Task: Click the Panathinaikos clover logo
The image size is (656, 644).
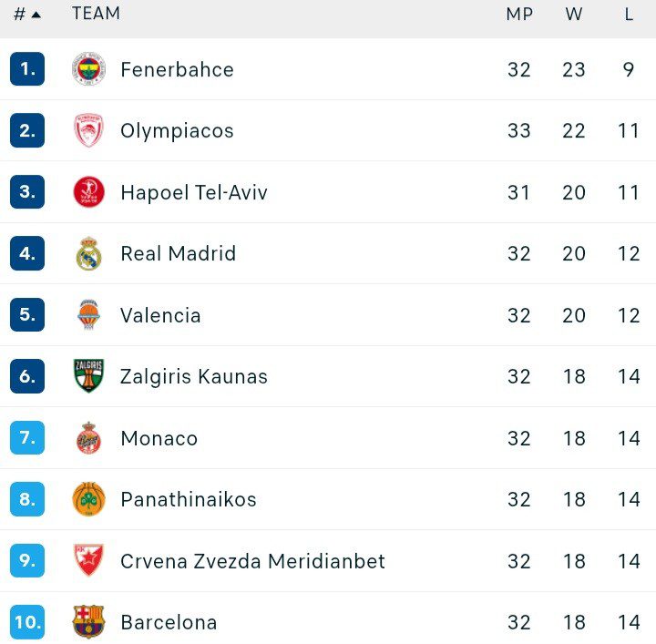Action: click(x=88, y=499)
